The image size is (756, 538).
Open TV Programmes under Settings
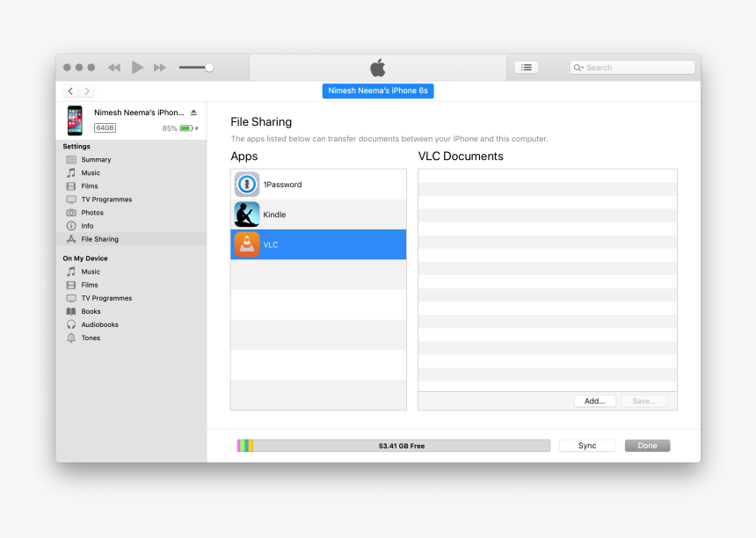point(131,199)
